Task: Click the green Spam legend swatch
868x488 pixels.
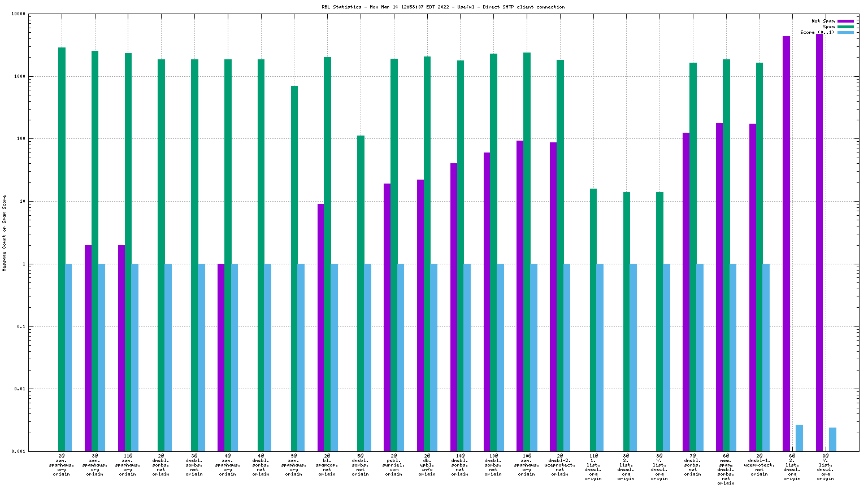Action: [845, 27]
